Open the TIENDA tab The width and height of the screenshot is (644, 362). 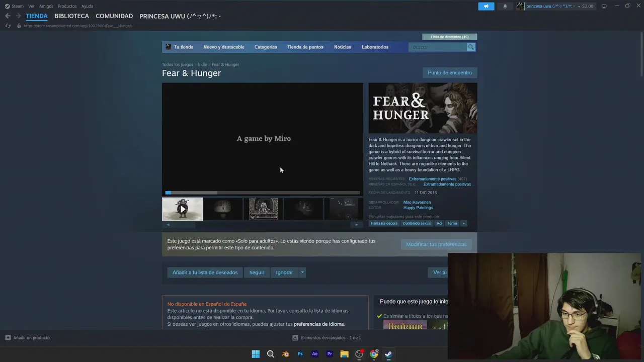point(37,16)
